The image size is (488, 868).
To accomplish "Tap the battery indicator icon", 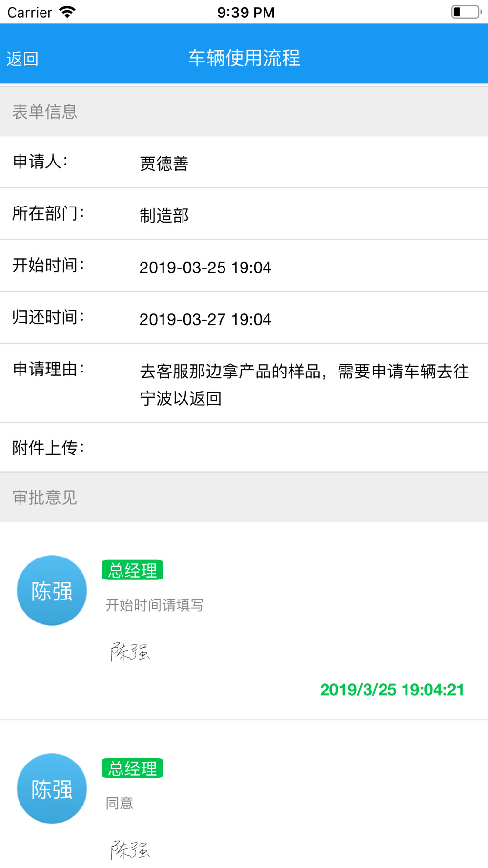I will click(x=466, y=12).
